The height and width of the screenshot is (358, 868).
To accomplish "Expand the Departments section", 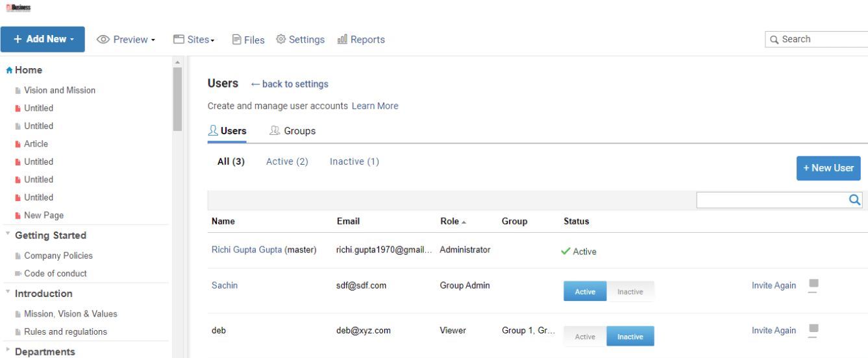I will click(8, 350).
